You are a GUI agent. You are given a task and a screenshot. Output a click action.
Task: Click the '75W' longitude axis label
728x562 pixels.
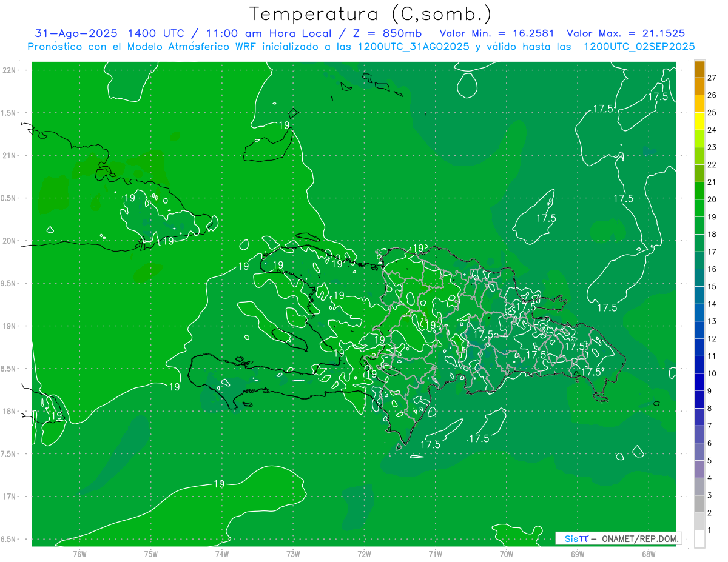tap(151, 554)
